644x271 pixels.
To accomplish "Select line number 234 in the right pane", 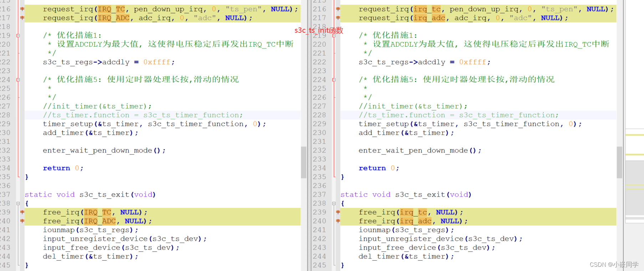I will [x=320, y=168].
